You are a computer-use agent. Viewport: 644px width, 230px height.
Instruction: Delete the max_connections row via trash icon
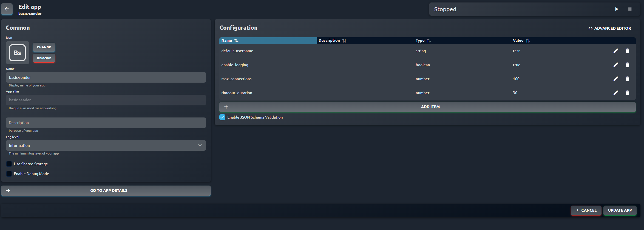pyautogui.click(x=627, y=79)
